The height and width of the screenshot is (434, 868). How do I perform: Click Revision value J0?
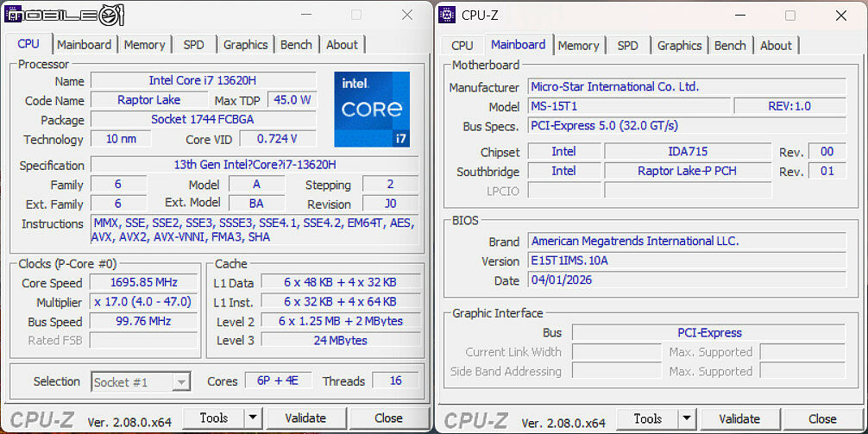coord(390,204)
